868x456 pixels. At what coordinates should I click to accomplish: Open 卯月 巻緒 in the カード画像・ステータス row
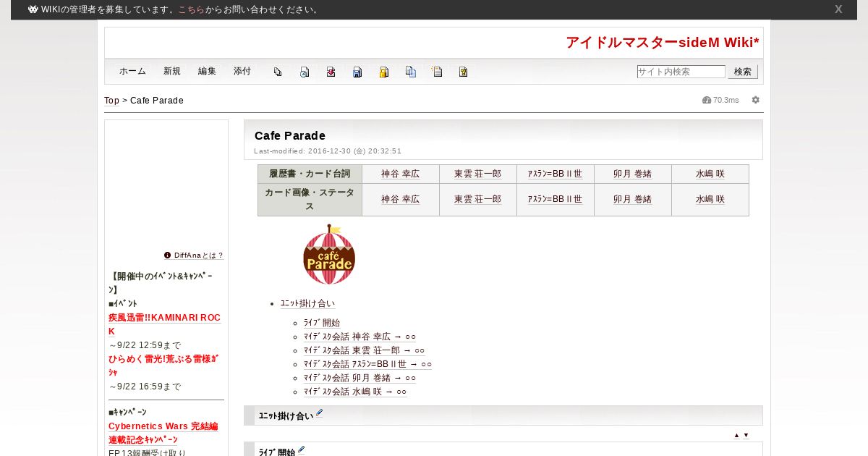pos(632,199)
